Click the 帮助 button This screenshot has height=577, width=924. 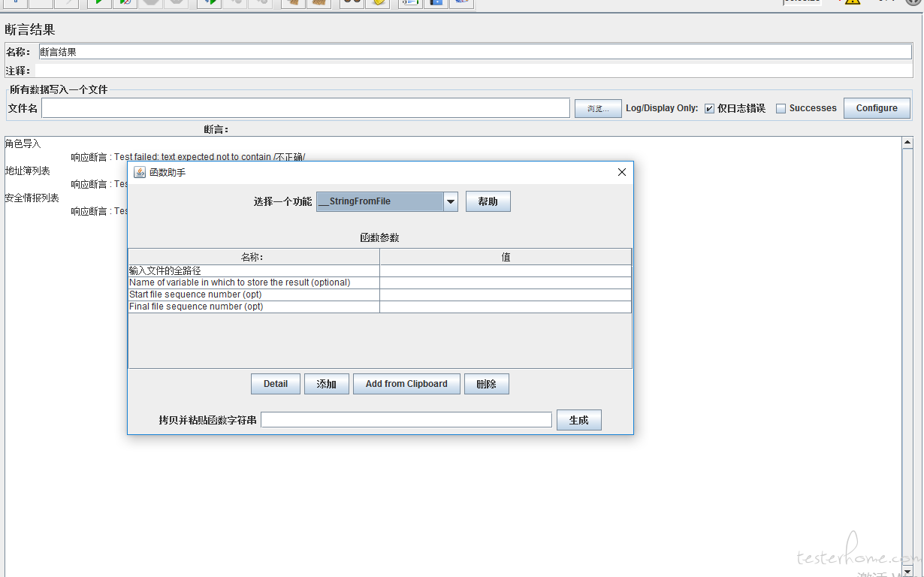[x=488, y=201]
